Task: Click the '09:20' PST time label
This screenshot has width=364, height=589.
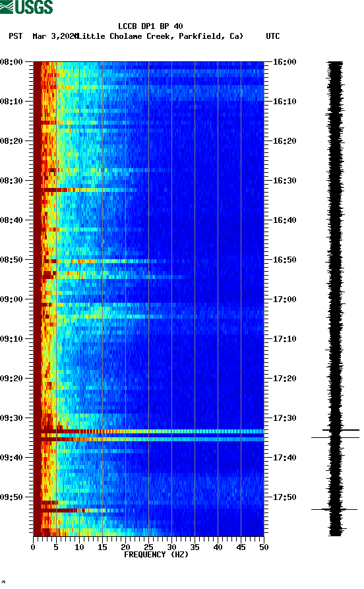Action: coord(11,379)
